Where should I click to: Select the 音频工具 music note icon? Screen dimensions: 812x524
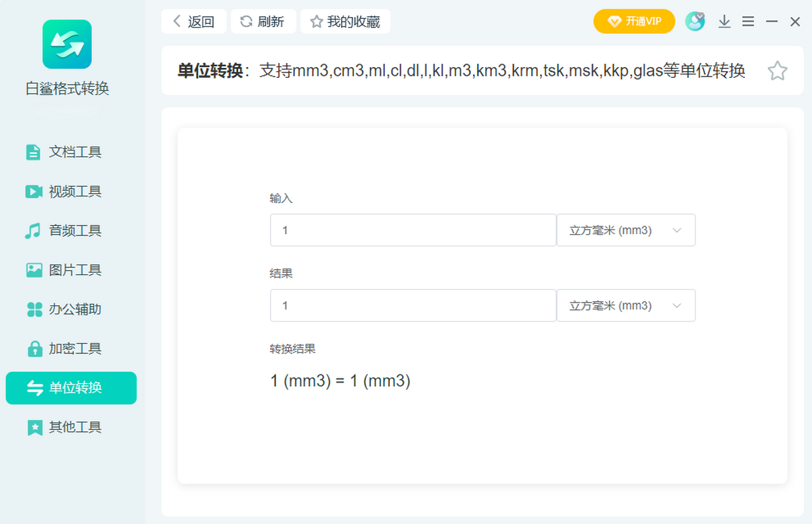point(33,231)
